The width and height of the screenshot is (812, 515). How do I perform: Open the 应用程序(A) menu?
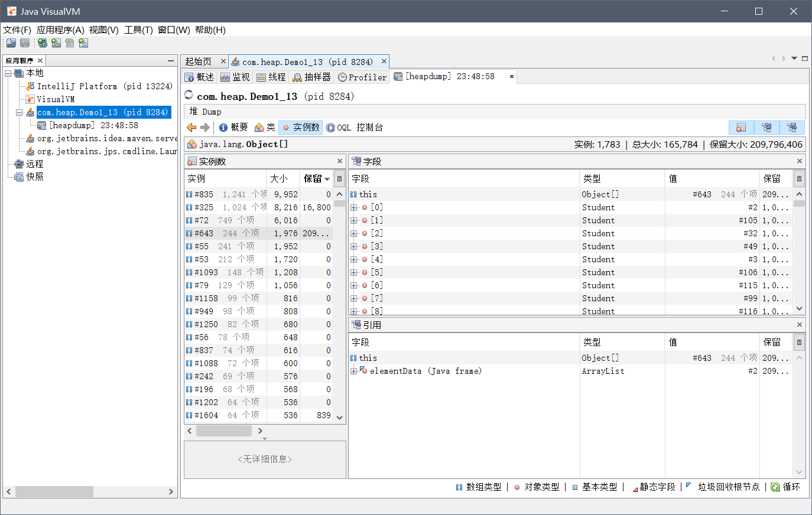(60, 30)
